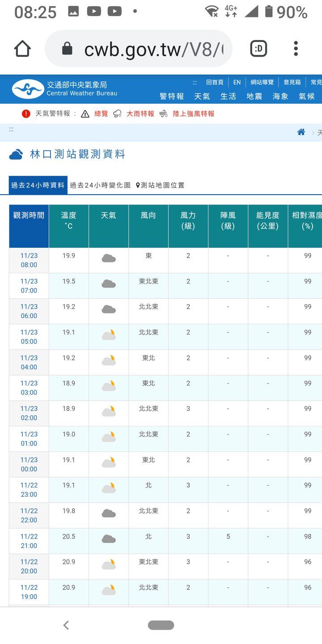Click the cloudy icon in the 11/22 21:00 row

pos(109,539)
